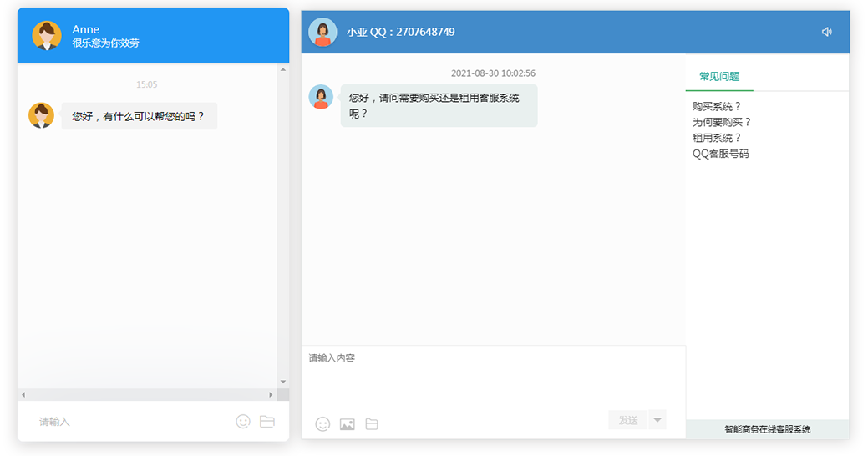Click the Anne name in header
The image size is (868, 456).
point(86,29)
